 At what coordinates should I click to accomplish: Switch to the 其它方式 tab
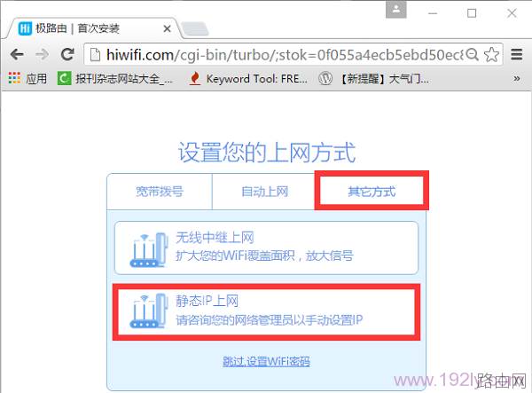point(372,192)
